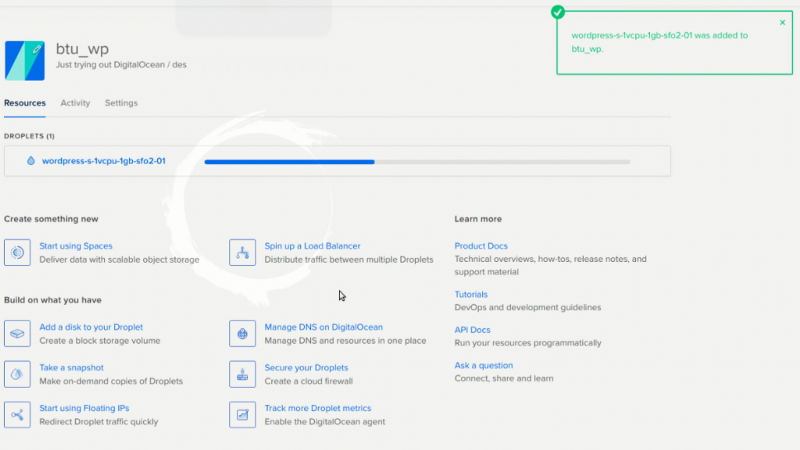Click 'Enable the DigitalOcean agent' text
The height and width of the screenshot is (450, 800).
[325, 422]
